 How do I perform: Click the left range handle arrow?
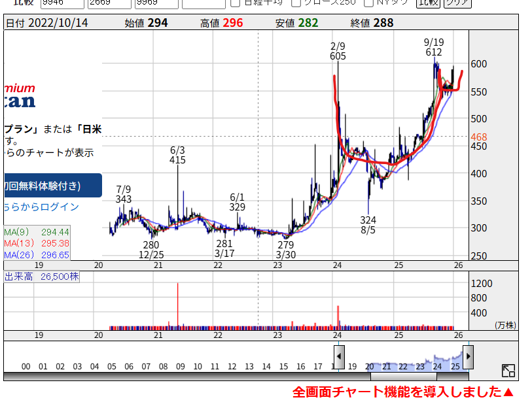click(339, 356)
